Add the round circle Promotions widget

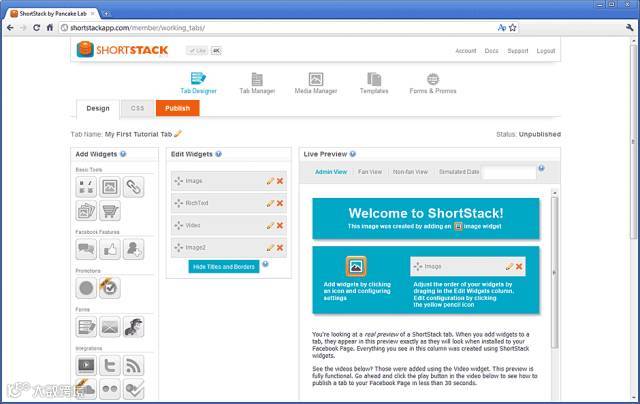point(86,288)
